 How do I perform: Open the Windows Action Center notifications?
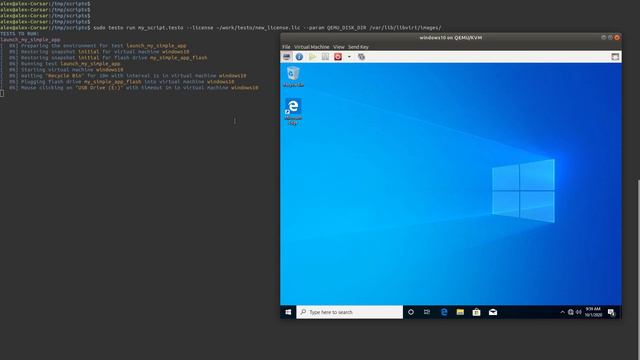(611, 312)
